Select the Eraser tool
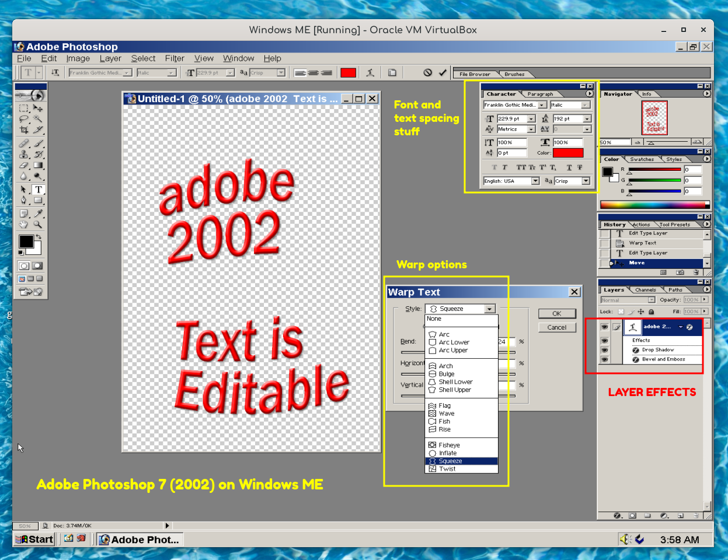Image resolution: width=728 pixels, height=560 pixels. [24, 166]
